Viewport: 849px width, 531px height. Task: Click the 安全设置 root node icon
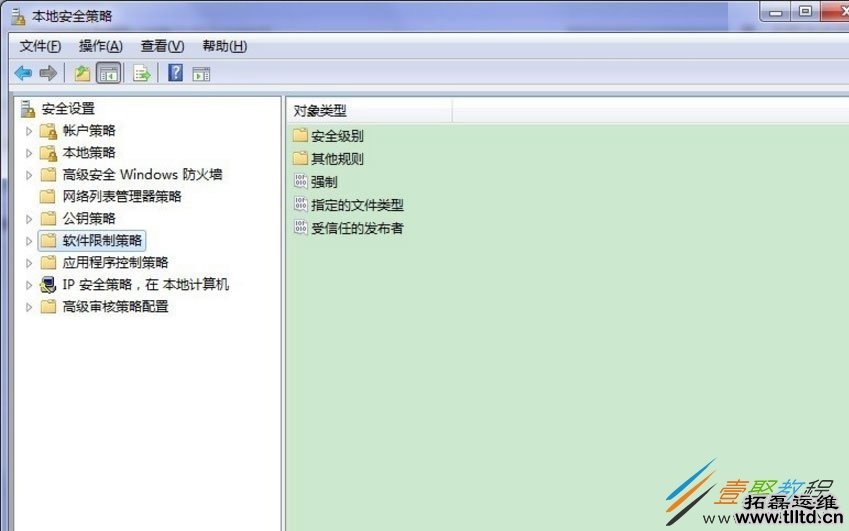pyautogui.click(x=28, y=109)
